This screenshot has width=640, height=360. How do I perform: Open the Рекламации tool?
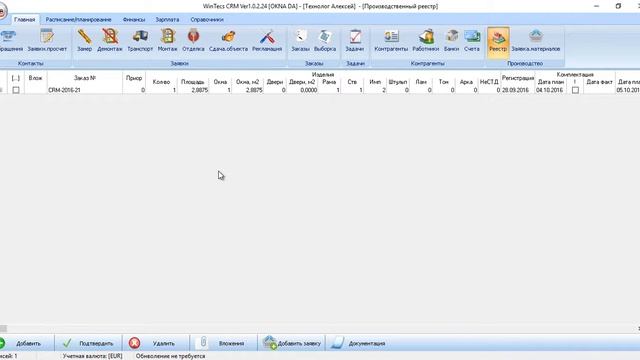(x=267, y=40)
